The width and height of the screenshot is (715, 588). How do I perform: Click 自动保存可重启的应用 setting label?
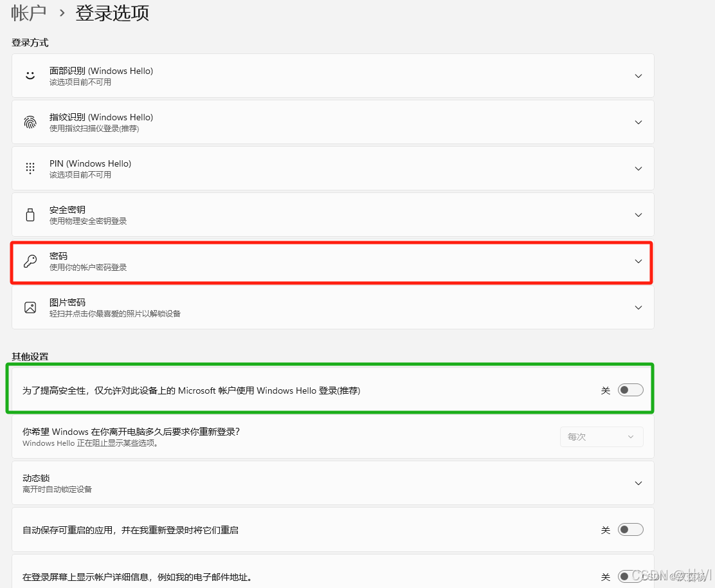[131, 530]
